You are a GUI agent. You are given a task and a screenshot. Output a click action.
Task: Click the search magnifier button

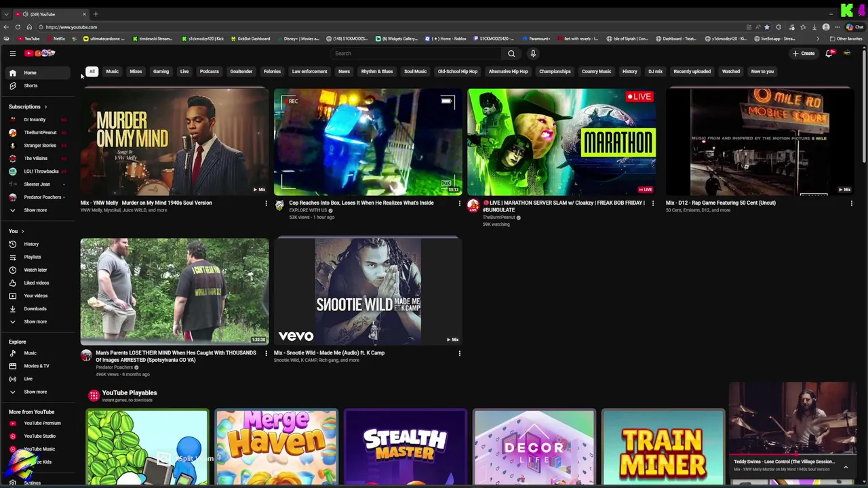click(x=511, y=54)
